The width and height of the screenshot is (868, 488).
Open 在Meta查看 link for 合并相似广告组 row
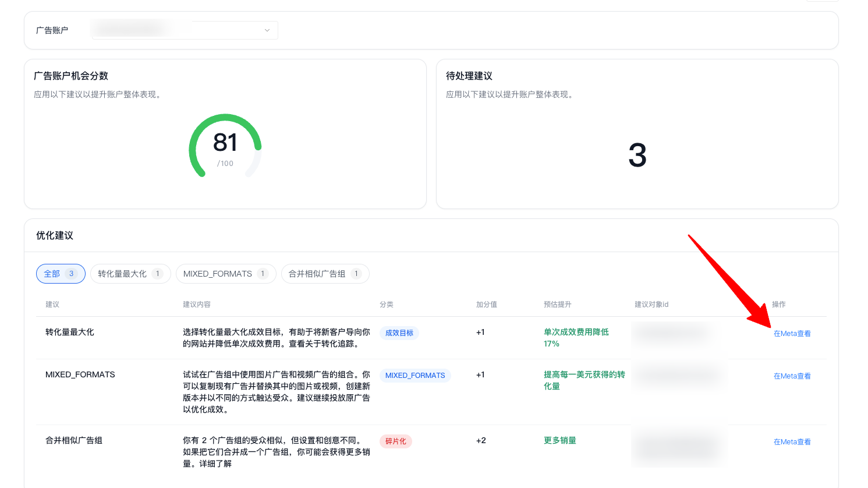click(x=792, y=442)
